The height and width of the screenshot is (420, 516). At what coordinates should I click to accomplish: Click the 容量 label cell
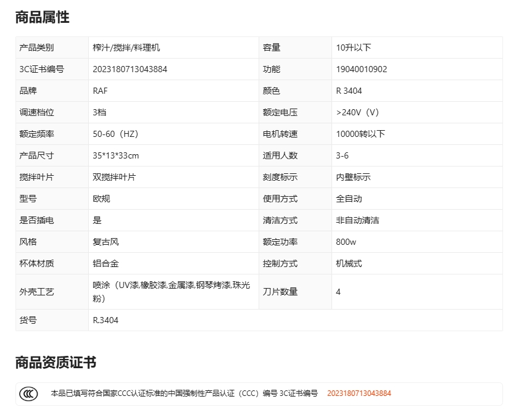[x=296, y=47]
